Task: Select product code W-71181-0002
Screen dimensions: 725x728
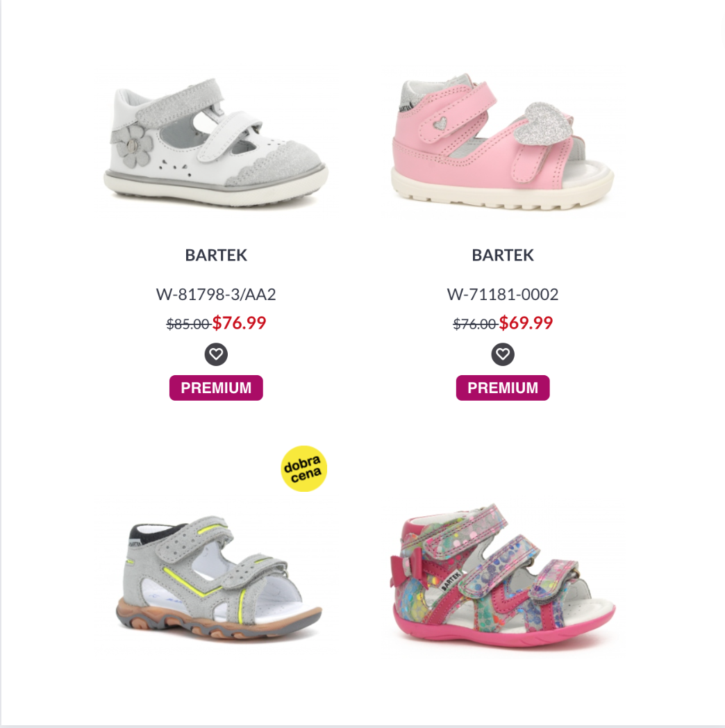Action: click(503, 295)
